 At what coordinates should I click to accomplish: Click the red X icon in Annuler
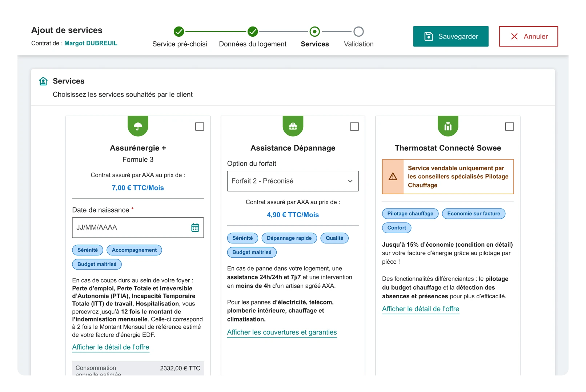pyautogui.click(x=514, y=36)
